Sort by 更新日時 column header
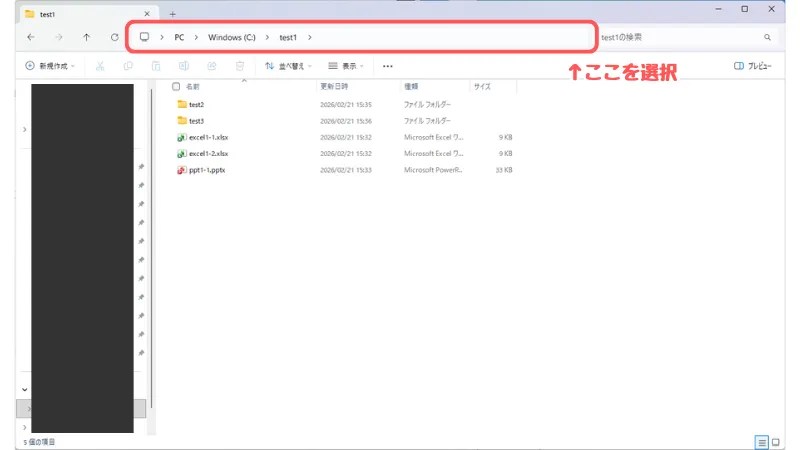This screenshot has height=450, width=800. click(x=334, y=87)
